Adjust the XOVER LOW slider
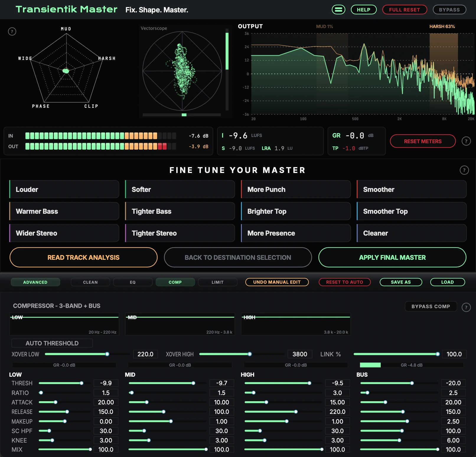This screenshot has width=476, height=457. point(87,354)
